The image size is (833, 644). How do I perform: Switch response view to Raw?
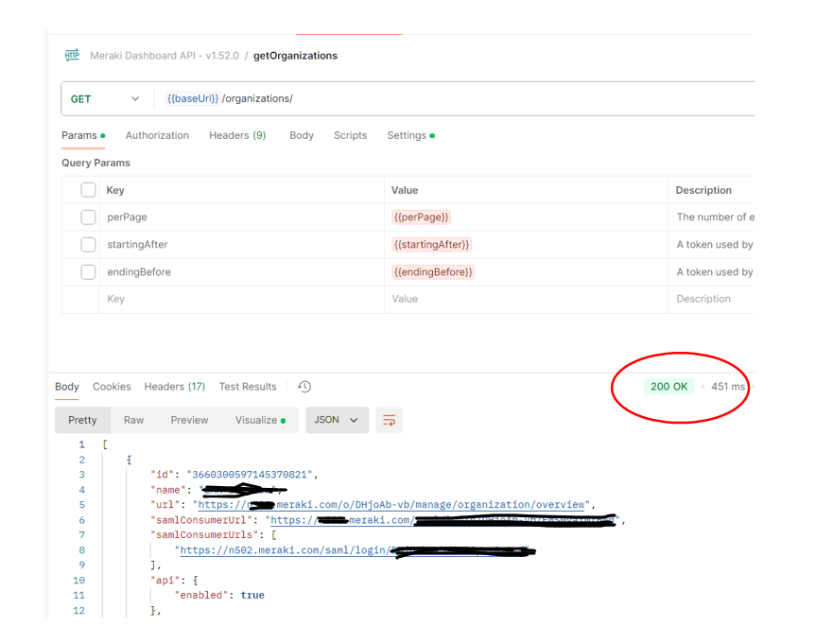(133, 420)
